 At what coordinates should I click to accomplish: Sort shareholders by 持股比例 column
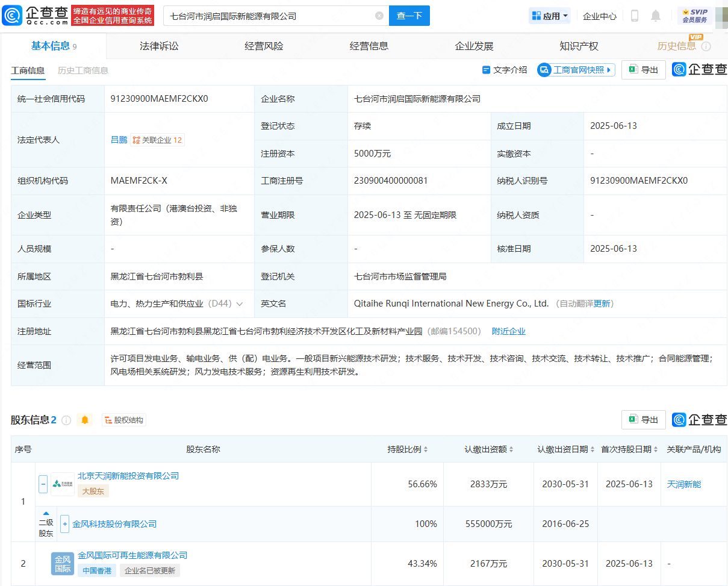[x=407, y=449]
